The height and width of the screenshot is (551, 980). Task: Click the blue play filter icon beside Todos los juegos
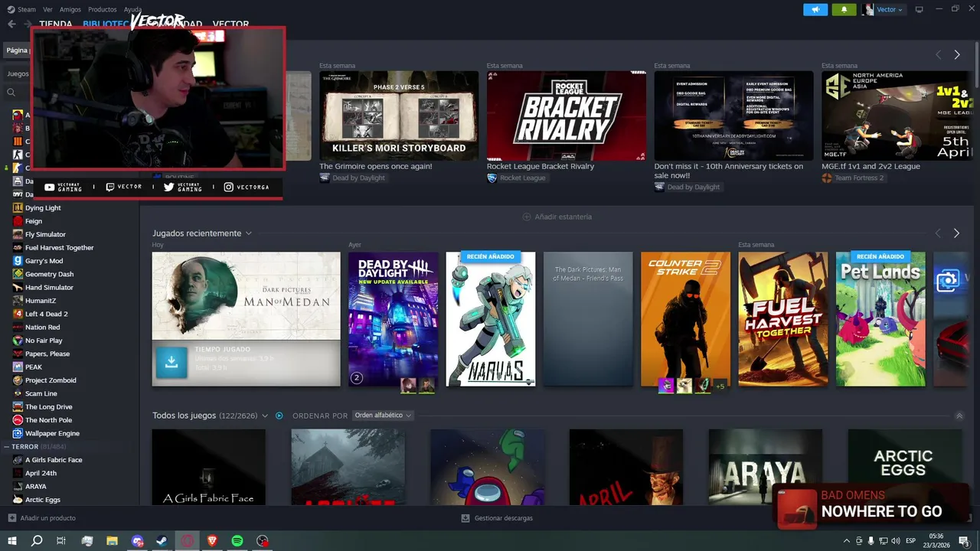click(279, 416)
